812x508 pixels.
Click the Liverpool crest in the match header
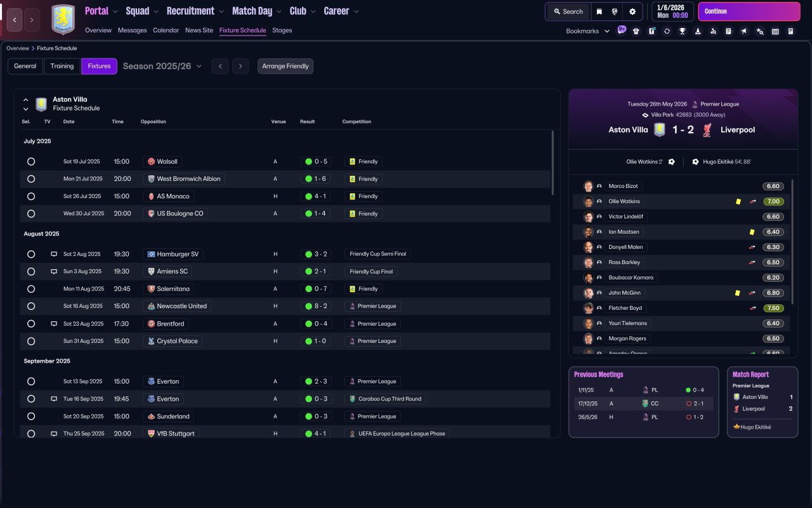[x=707, y=130]
